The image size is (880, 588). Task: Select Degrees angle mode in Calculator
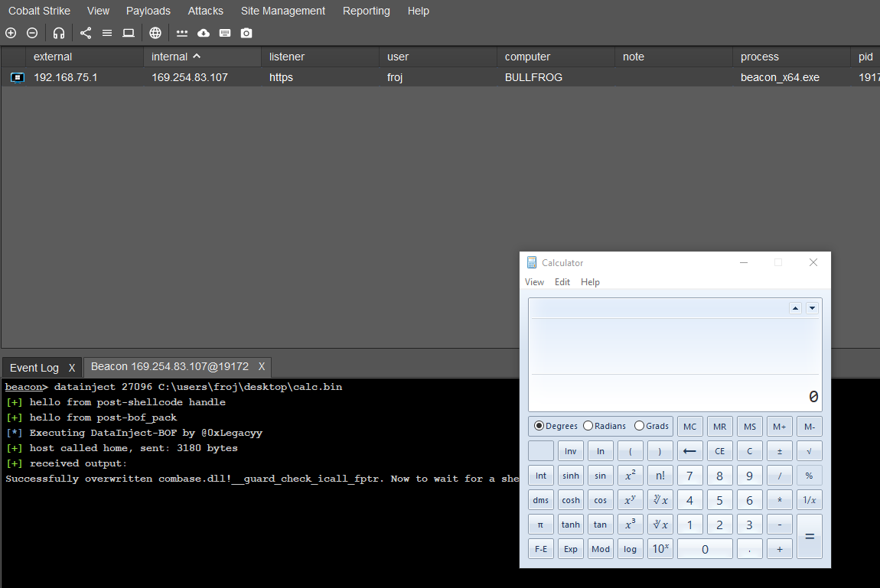(x=556, y=426)
